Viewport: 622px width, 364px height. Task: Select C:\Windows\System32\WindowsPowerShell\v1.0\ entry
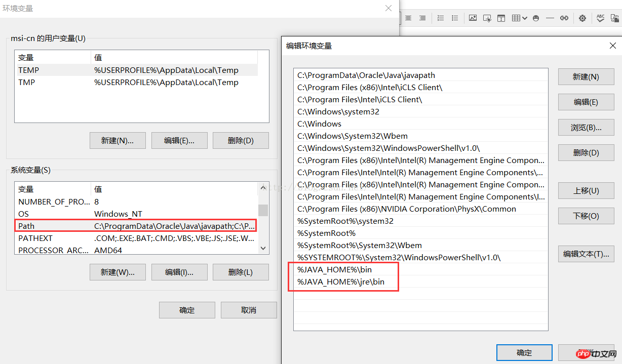(420, 148)
